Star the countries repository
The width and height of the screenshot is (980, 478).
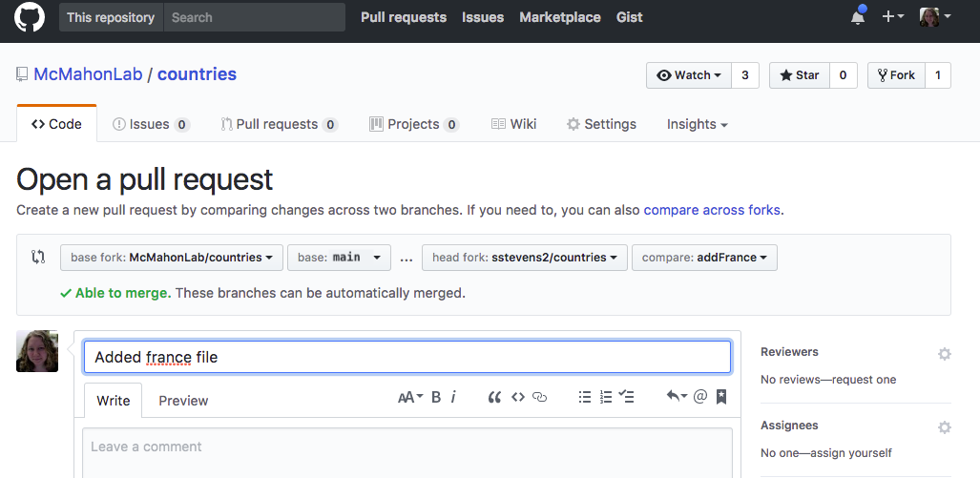[x=800, y=75]
